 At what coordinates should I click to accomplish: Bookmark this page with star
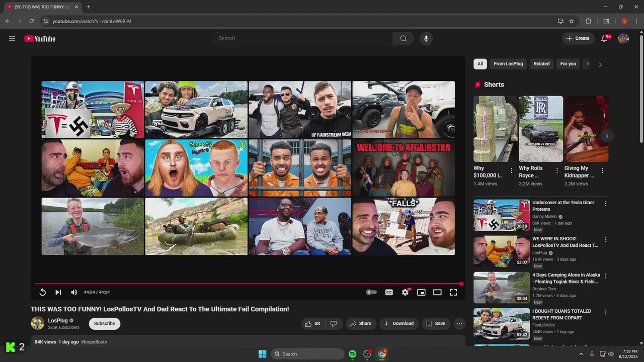point(572,21)
